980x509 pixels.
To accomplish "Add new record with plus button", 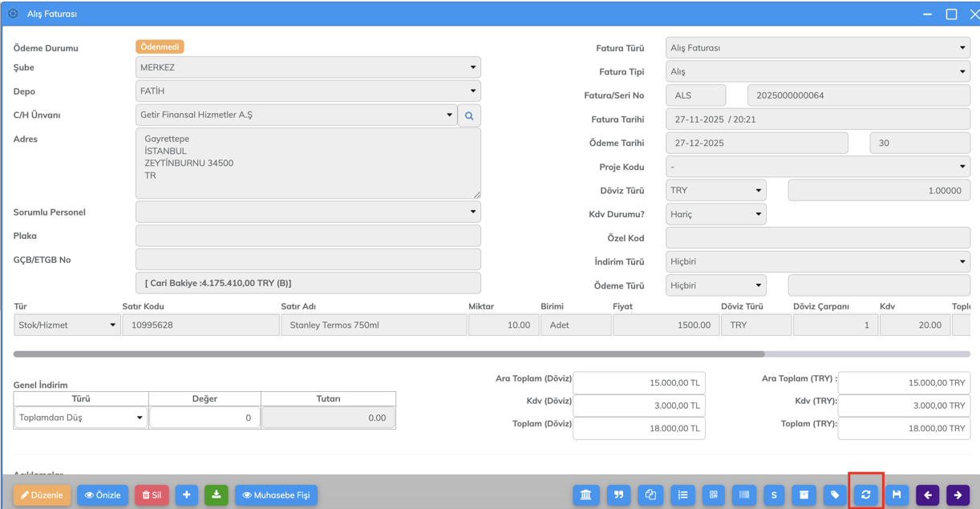I will 186,495.
